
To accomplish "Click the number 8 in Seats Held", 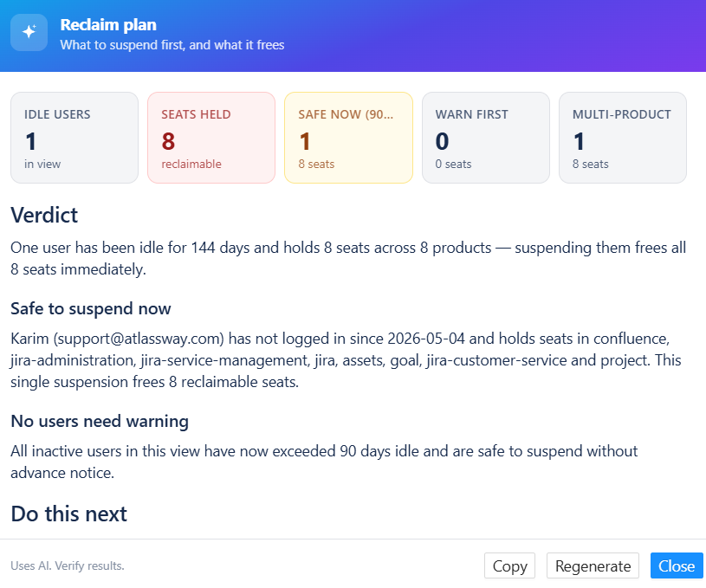I will pos(168,141).
